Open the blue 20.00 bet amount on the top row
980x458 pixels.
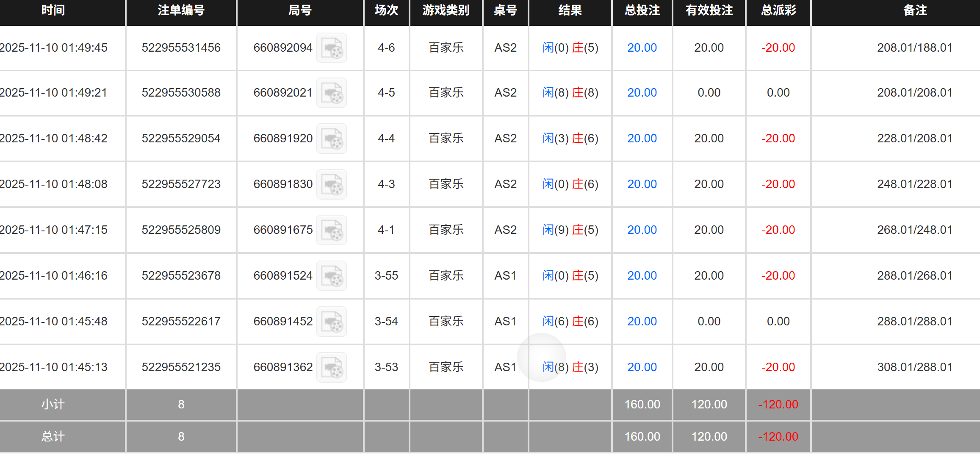tap(642, 48)
